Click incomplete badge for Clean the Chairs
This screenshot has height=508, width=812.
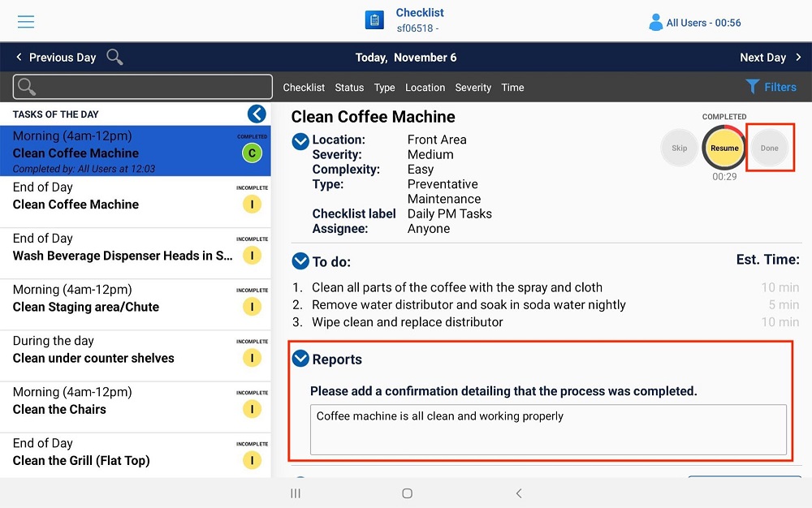coord(252,409)
